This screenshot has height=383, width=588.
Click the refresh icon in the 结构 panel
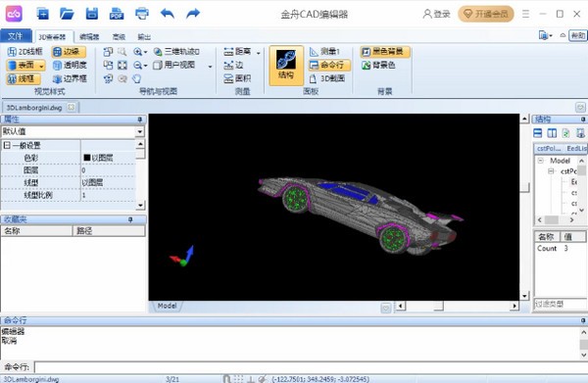pyautogui.click(x=565, y=132)
